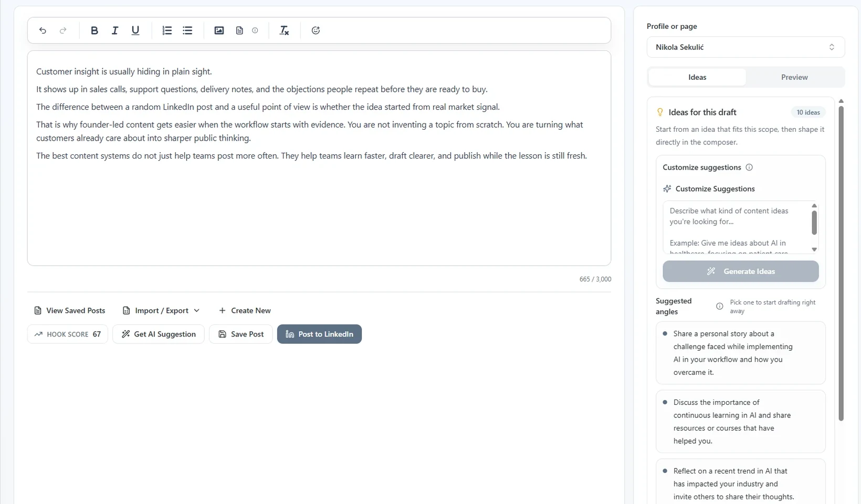
Task: Click the 665 / 3,000 character counter
Action: (595, 279)
